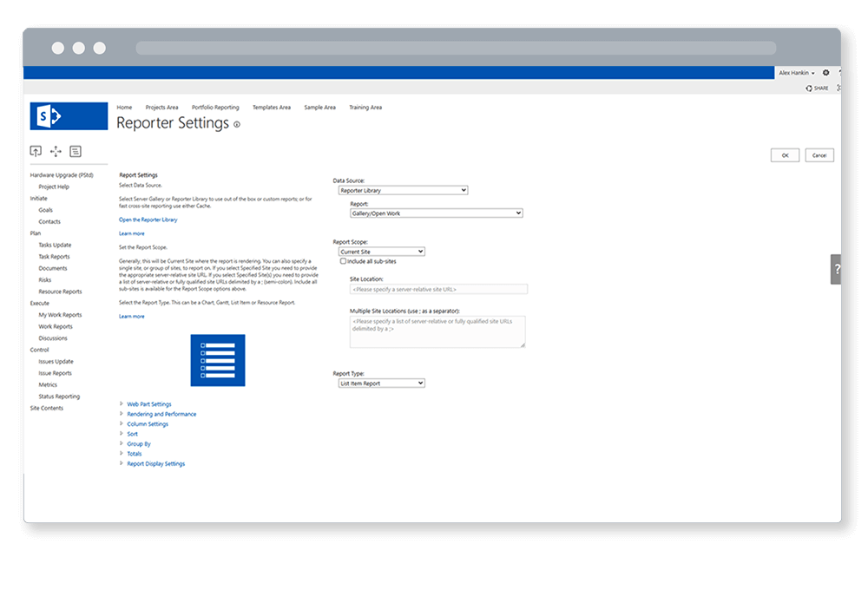Image resolution: width=868 pixels, height=603 pixels.
Task: Open the Report Type dropdown
Action: pyautogui.click(x=381, y=383)
